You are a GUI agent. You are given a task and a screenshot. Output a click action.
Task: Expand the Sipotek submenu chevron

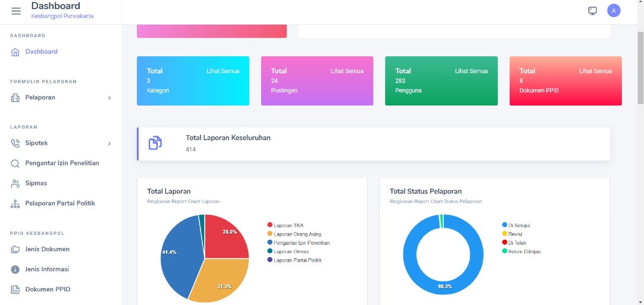109,143
